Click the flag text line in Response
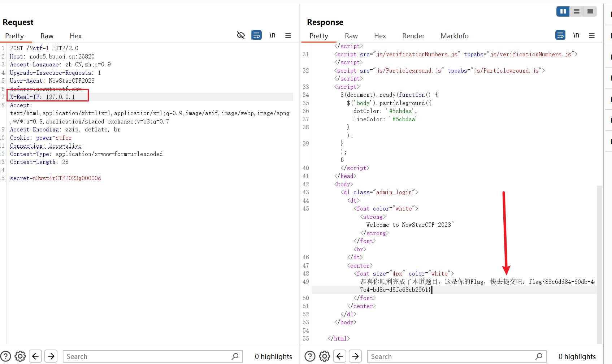This screenshot has height=364, width=612. click(477, 286)
